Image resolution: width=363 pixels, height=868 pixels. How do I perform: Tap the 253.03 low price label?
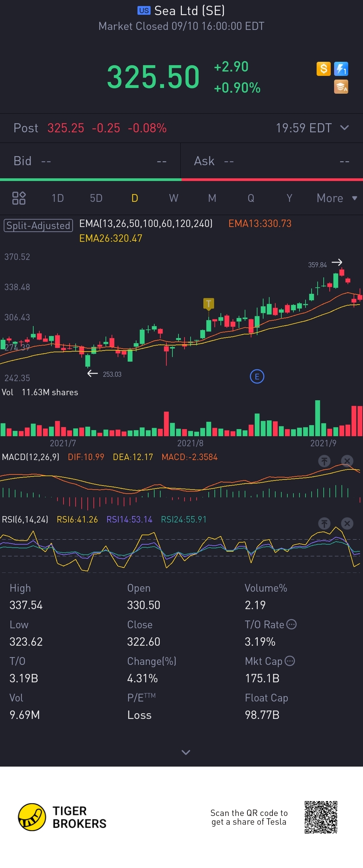pyautogui.click(x=112, y=374)
